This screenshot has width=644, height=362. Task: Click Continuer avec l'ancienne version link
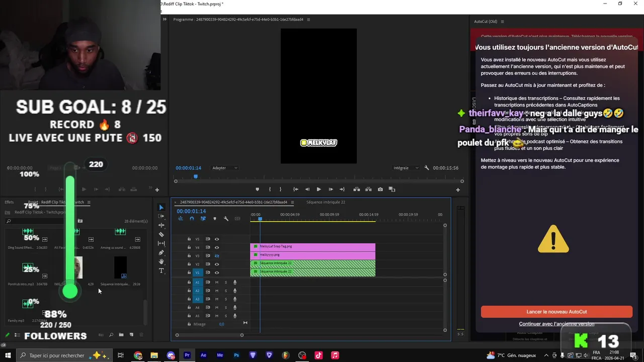pyautogui.click(x=556, y=324)
